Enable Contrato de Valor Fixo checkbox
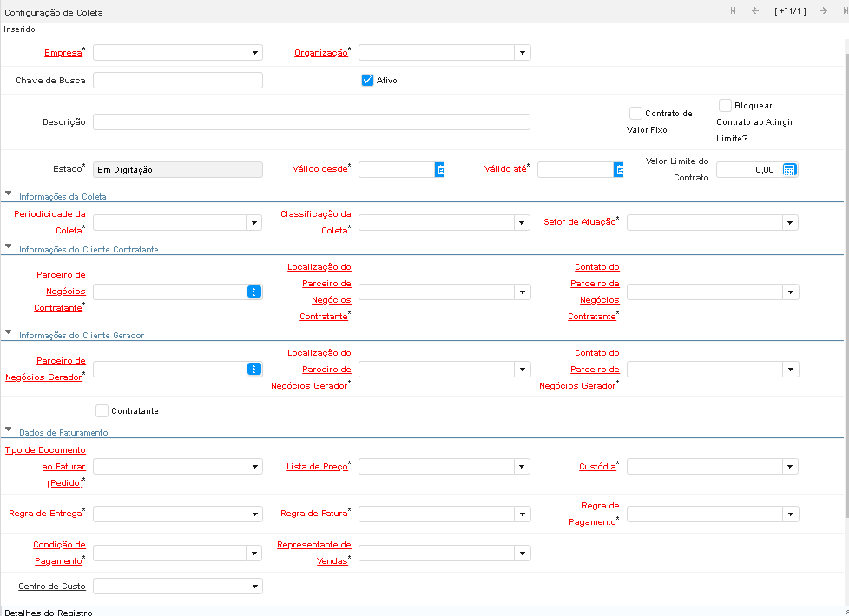 click(x=635, y=114)
